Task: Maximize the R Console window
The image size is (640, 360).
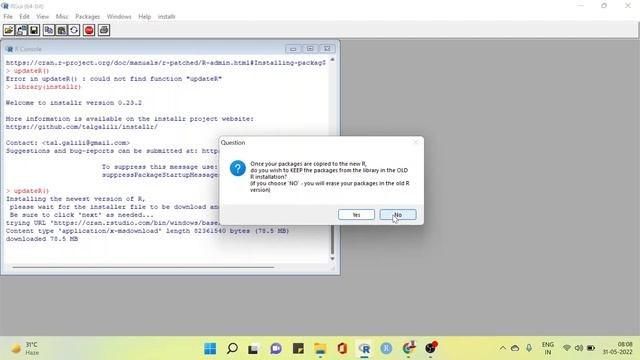Action: coord(310,49)
